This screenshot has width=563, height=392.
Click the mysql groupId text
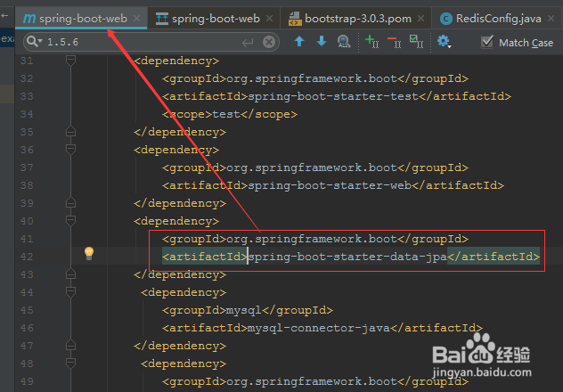tap(244, 310)
